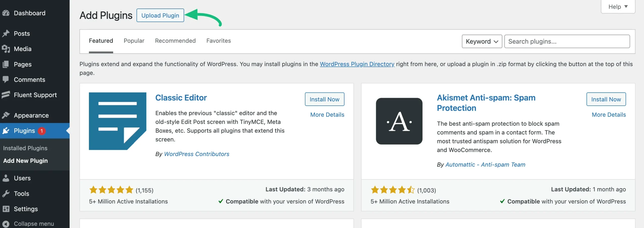Install the Classic Editor plugin
Image resolution: width=644 pixels, height=228 pixels.
point(325,99)
